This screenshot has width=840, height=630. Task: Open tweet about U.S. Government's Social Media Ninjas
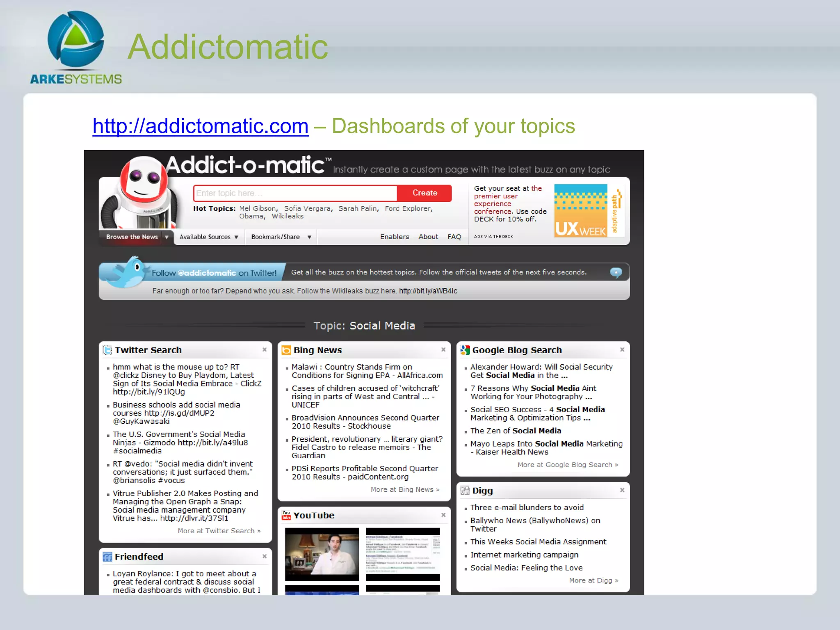[180, 443]
